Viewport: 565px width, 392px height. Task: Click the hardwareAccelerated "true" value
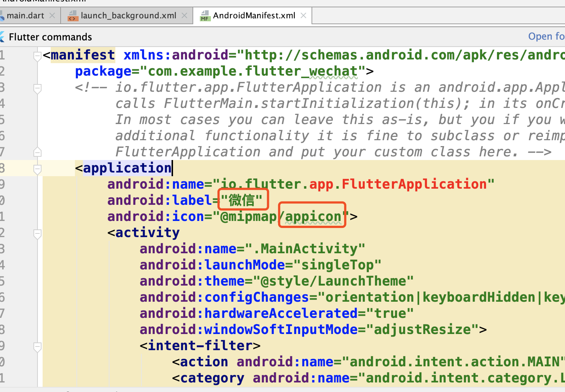click(390, 313)
